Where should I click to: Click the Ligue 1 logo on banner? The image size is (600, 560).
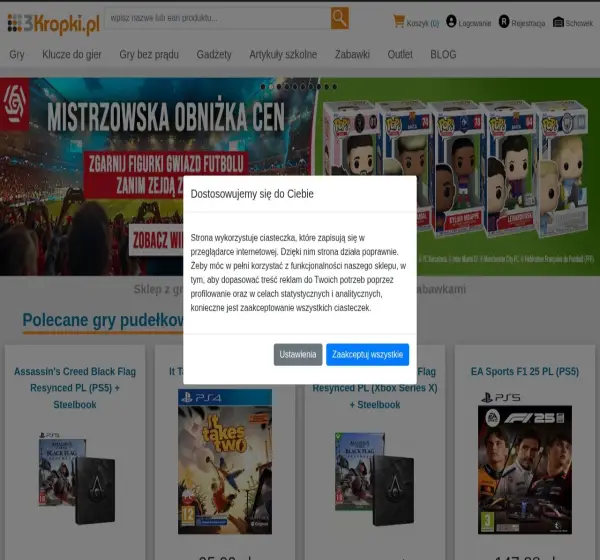[15, 104]
